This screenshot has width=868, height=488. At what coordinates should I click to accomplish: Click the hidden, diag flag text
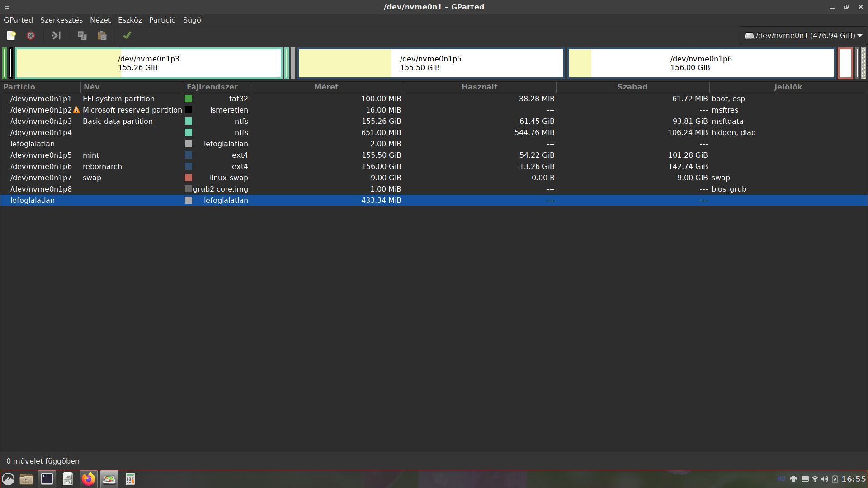[x=733, y=132]
